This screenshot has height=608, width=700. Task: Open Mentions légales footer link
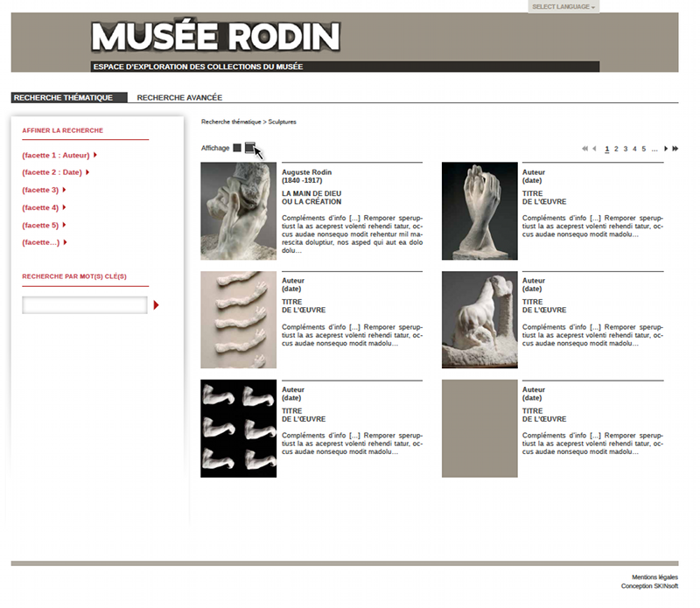654,577
